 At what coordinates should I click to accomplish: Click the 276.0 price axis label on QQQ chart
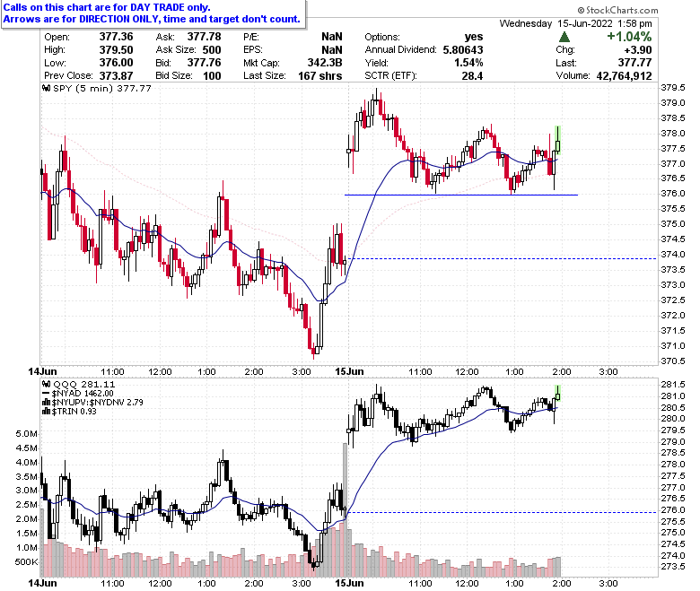pyautogui.click(x=673, y=509)
